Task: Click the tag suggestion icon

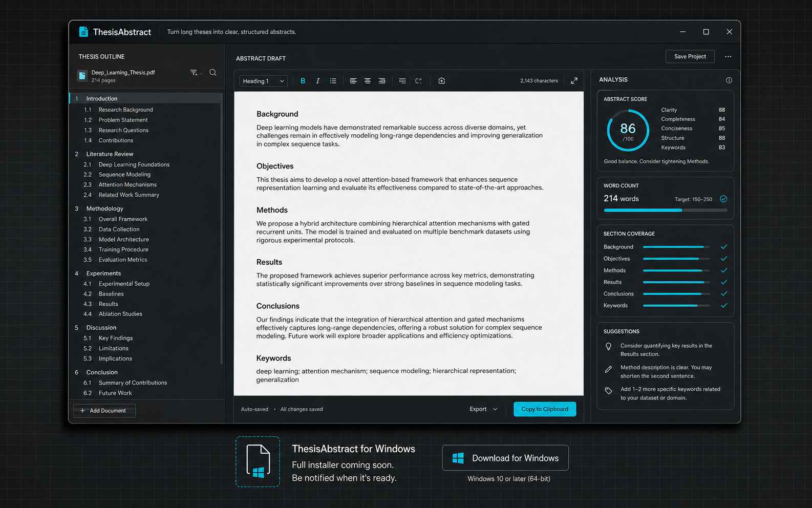Action: [609, 391]
